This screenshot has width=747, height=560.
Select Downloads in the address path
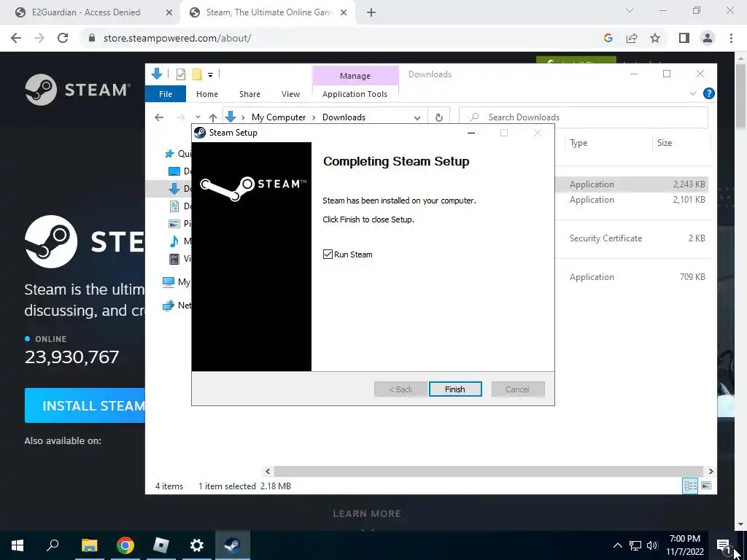click(344, 117)
